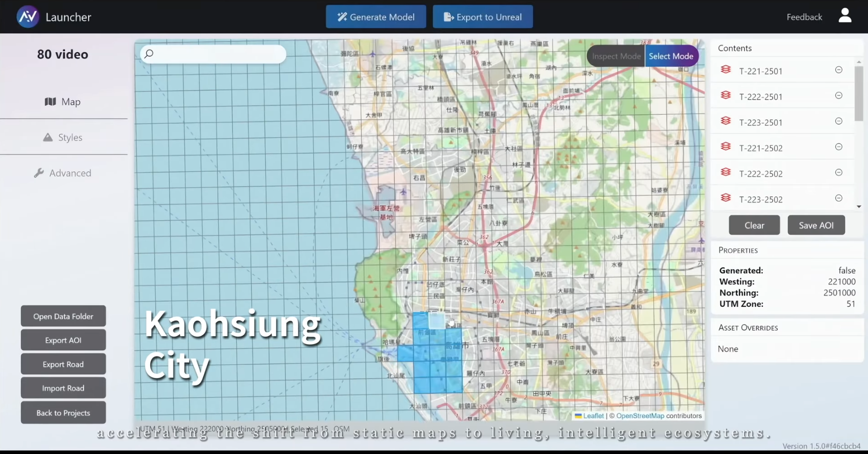Viewport: 868px width, 454px height.
Task: Open the user account profile icon
Action: click(x=845, y=16)
